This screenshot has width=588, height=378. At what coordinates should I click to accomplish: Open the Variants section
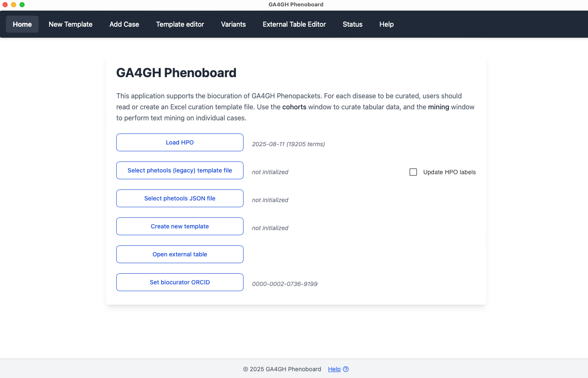click(x=233, y=24)
